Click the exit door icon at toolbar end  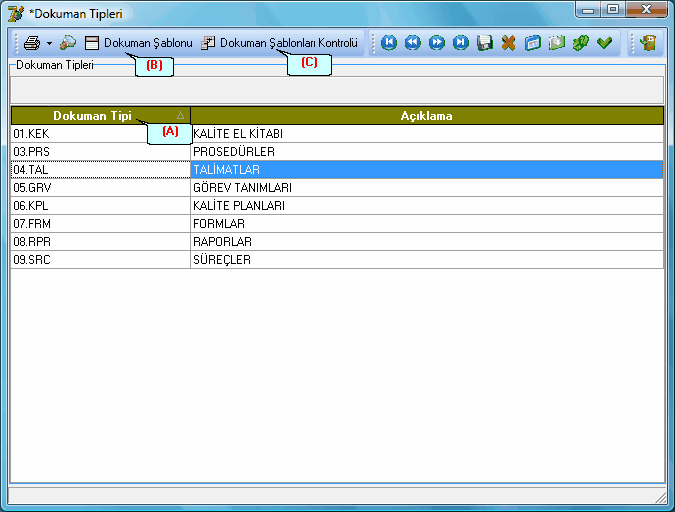click(x=648, y=43)
